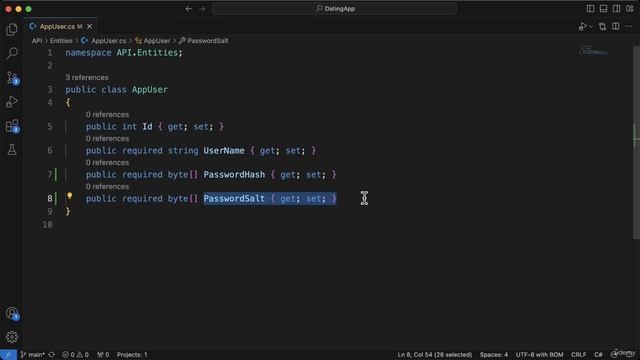Click the lightbulb code action on line 8
The width and height of the screenshot is (640, 360).
click(70, 196)
